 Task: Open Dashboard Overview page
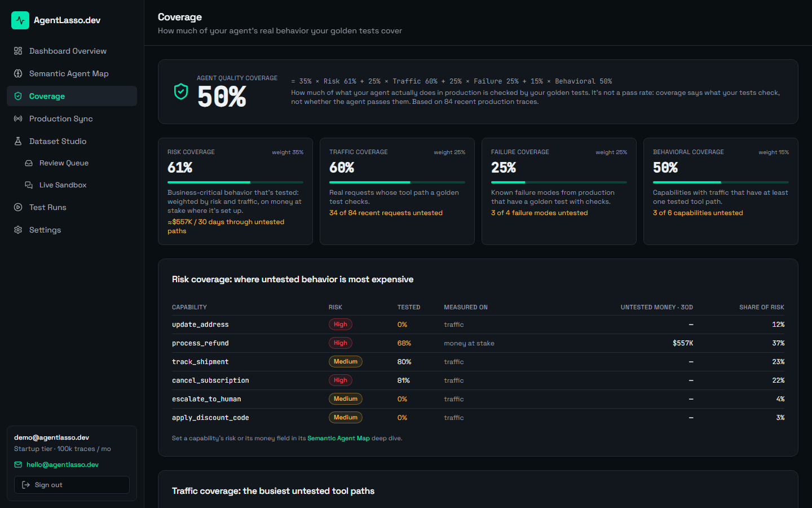click(x=72, y=51)
